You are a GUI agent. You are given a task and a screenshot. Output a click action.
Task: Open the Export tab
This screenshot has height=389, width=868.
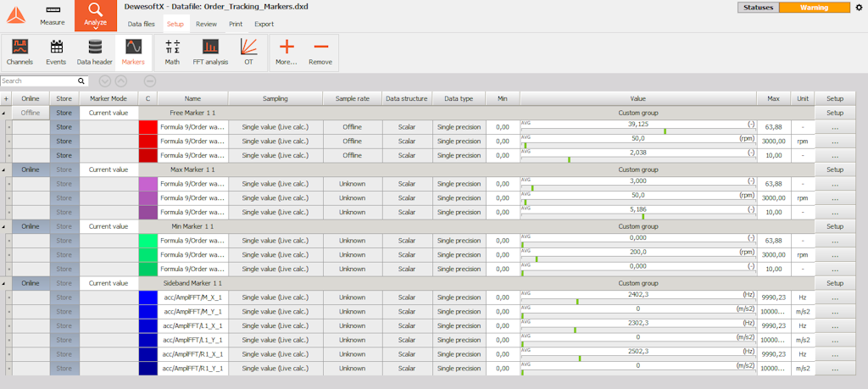pyautogui.click(x=264, y=24)
